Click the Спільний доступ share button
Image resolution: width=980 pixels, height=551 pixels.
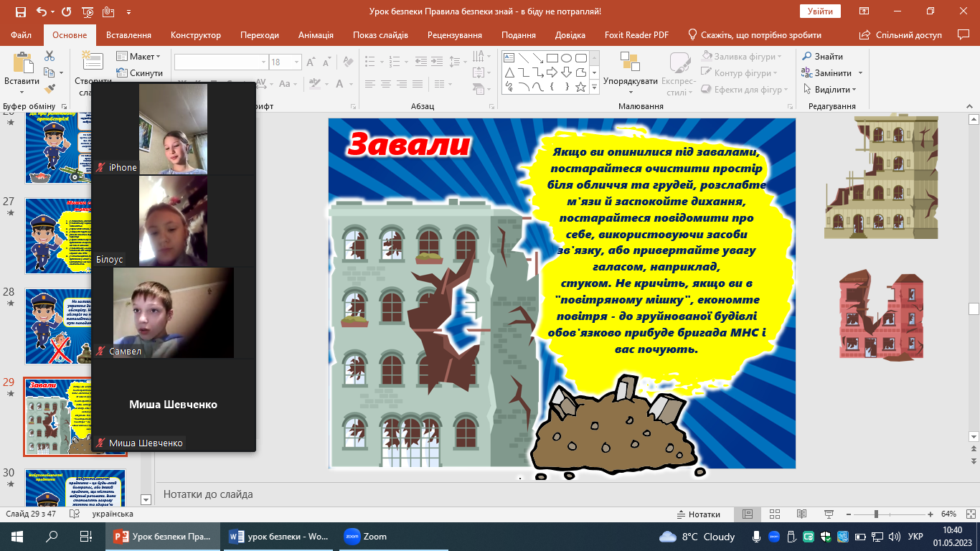(x=902, y=34)
